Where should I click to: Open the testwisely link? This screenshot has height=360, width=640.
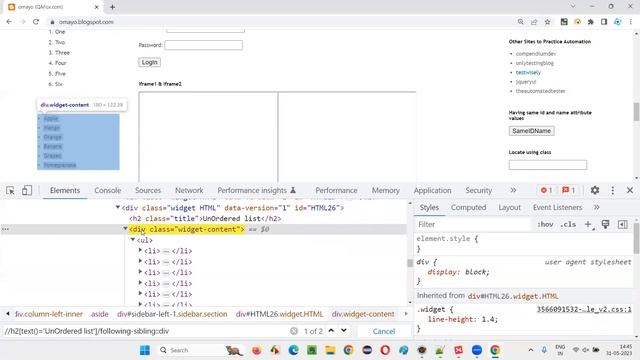(528, 72)
